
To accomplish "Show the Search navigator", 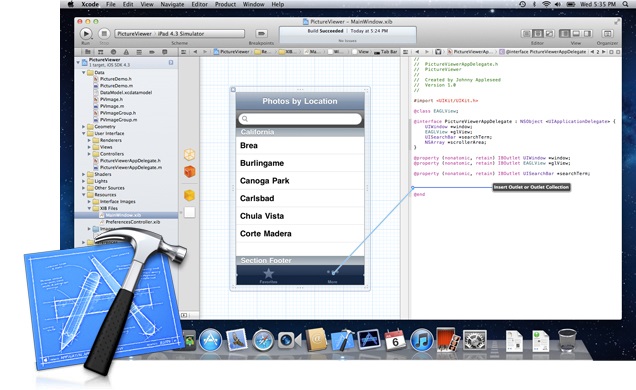I will coord(114,52).
